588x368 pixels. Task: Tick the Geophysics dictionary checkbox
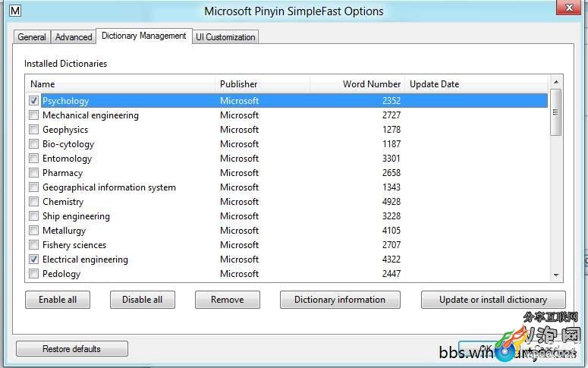coord(33,130)
